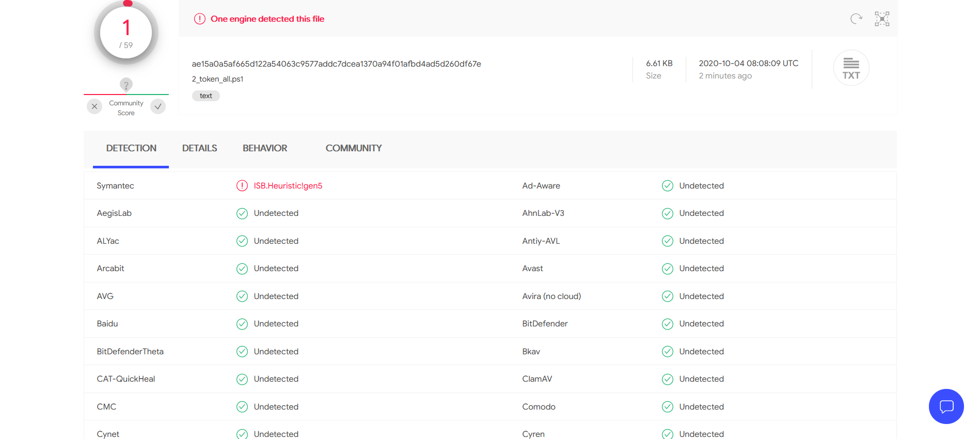Click BitDefenderTheta's green check icon
The image size is (980, 439).
pos(242,352)
